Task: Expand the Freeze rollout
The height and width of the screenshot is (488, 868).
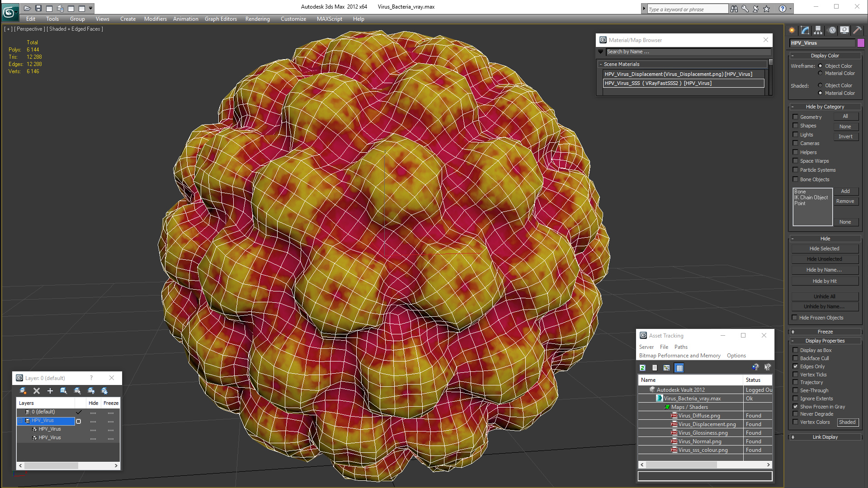Action: [x=825, y=332]
